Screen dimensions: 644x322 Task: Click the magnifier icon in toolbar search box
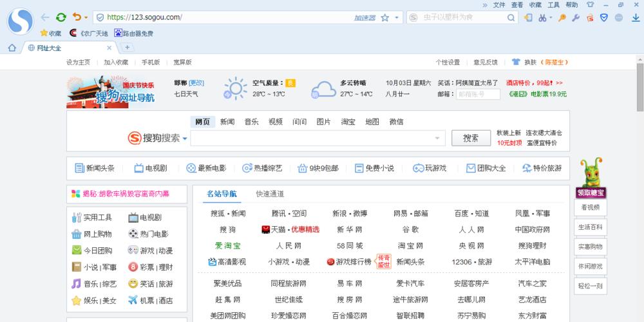point(511,17)
